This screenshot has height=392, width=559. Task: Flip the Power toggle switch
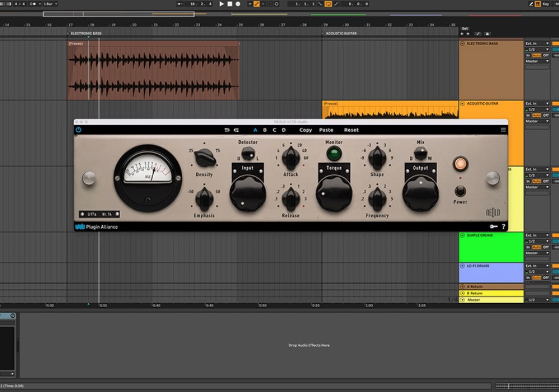click(x=460, y=191)
